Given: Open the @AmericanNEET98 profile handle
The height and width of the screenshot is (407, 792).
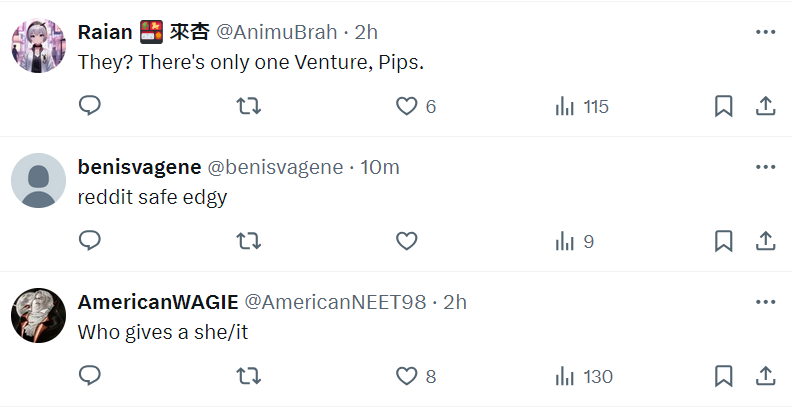Looking at the screenshot, I should tap(335, 302).
